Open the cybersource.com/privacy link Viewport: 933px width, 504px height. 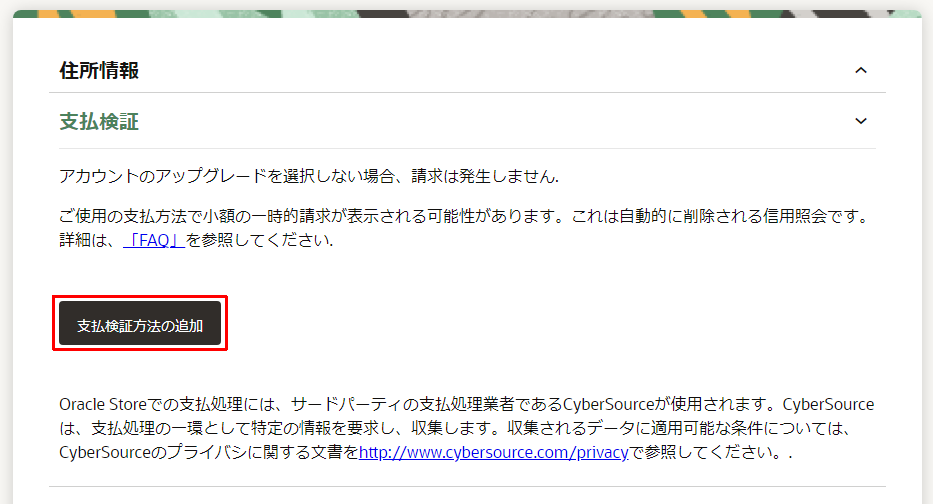[493, 452]
